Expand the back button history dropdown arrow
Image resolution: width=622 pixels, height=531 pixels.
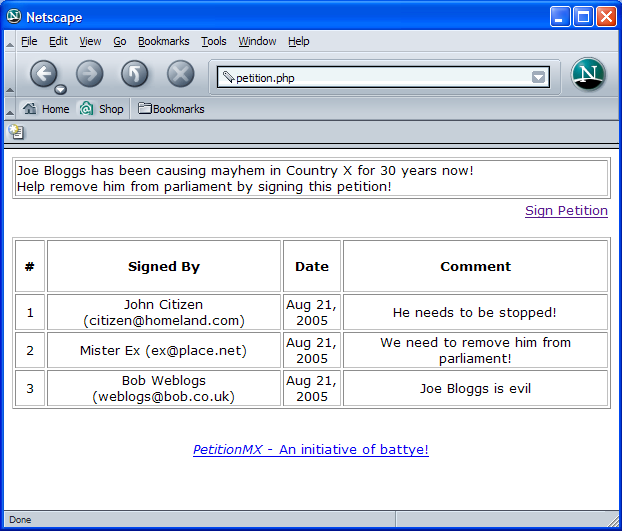coord(60,89)
